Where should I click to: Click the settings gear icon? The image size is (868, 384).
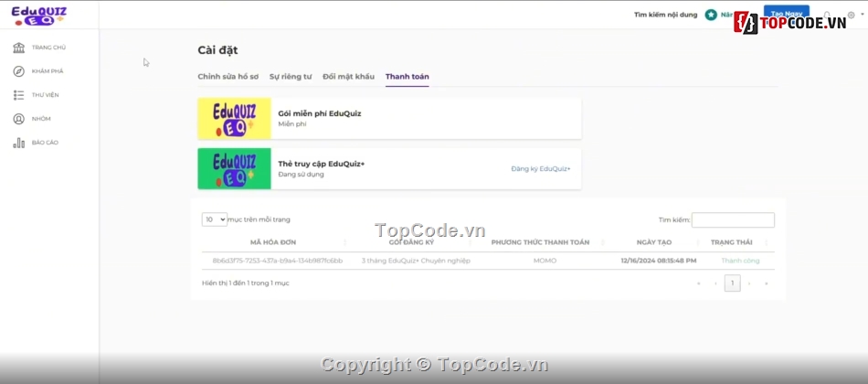coord(852,15)
